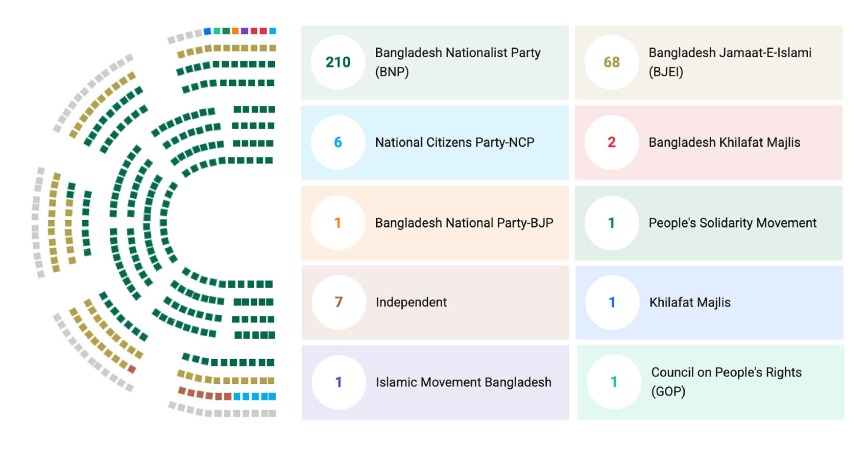Screen dimensions: 868x466
Task: Click the 210 seat count circle
Action: pyautogui.click(x=338, y=62)
